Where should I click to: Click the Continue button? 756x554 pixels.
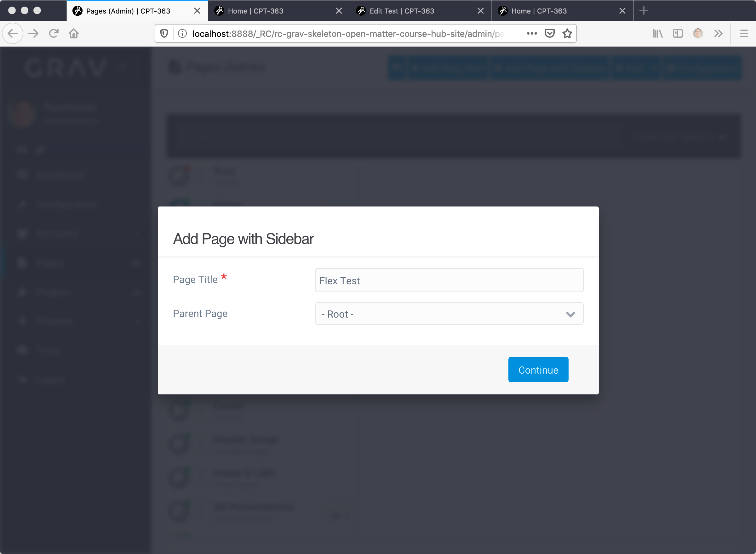pos(538,370)
